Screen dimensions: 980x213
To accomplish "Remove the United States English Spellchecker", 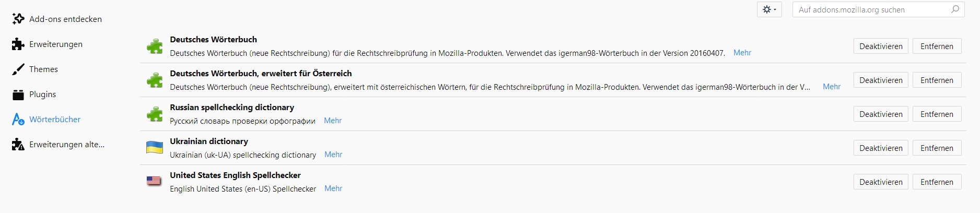I will [x=937, y=182].
